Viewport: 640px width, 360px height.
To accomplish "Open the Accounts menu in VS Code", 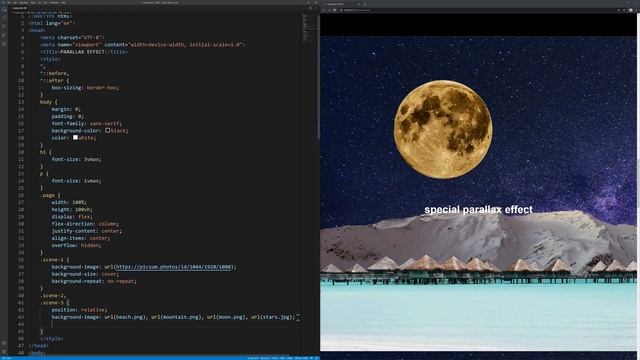I will (x=4, y=344).
